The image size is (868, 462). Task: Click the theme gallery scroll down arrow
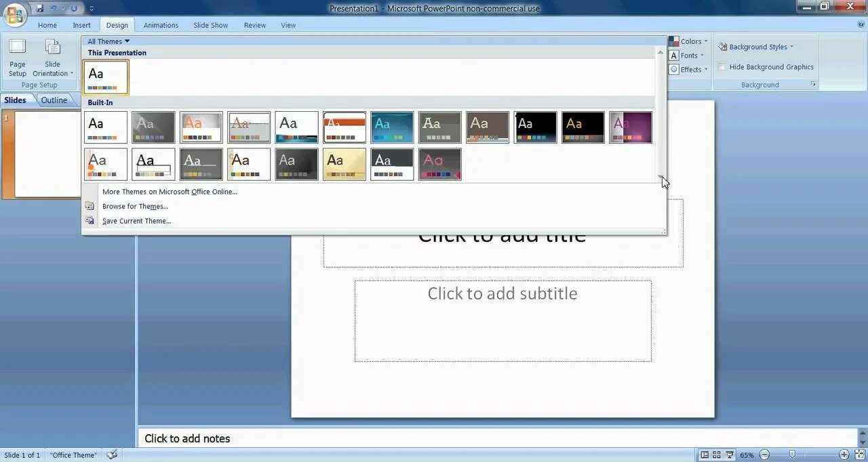click(660, 177)
